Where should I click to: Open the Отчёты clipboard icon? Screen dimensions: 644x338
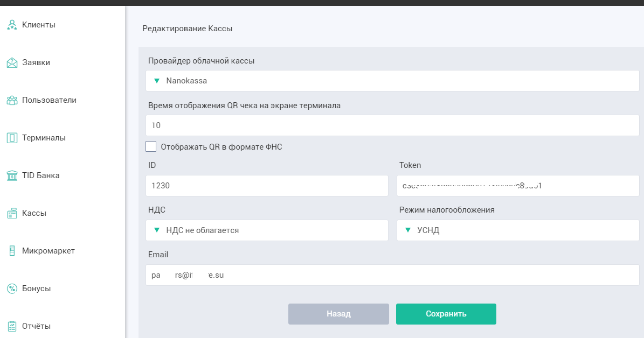tap(12, 326)
